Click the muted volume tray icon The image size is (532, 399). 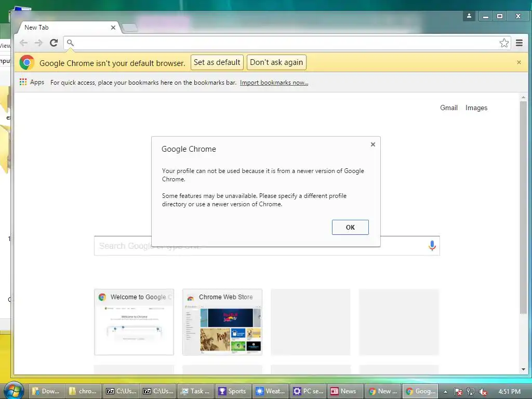click(483, 392)
